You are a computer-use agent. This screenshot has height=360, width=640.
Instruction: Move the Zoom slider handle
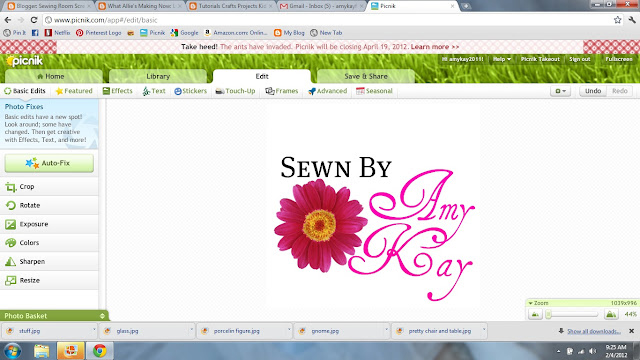click(549, 314)
